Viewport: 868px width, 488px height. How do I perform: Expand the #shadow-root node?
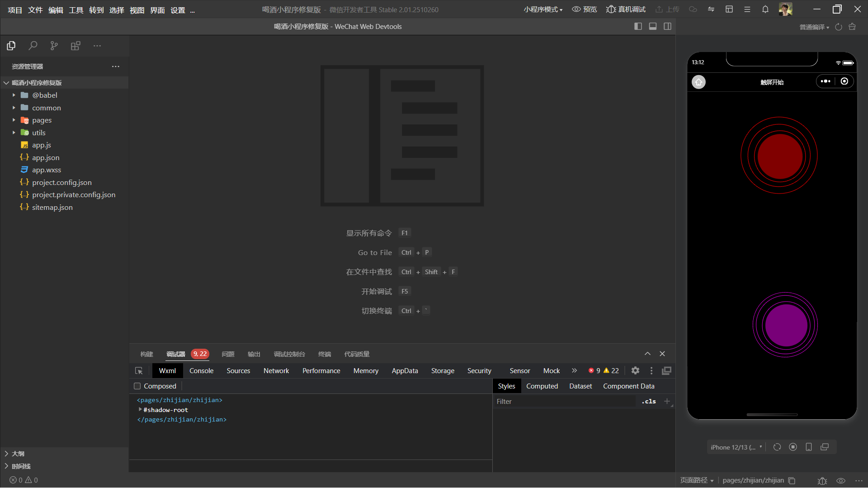(140, 410)
